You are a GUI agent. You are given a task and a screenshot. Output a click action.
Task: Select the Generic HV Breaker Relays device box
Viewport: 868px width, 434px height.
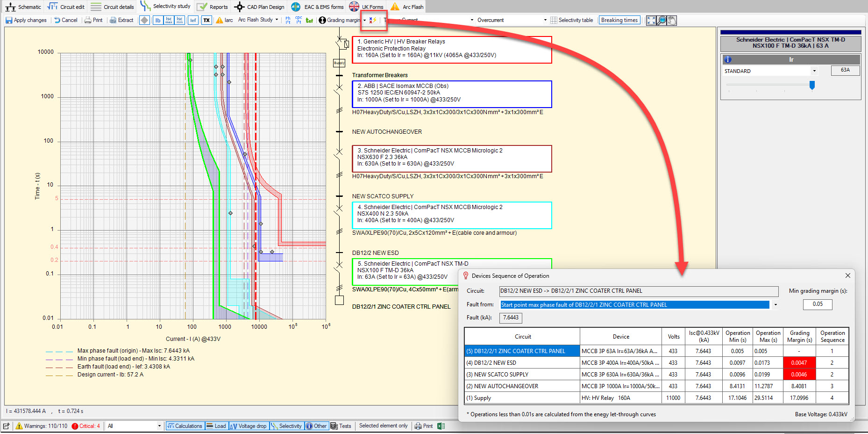tap(452, 50)
